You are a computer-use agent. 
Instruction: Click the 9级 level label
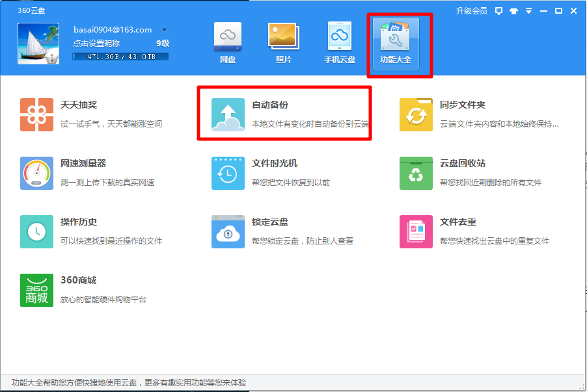coord(163,44)
